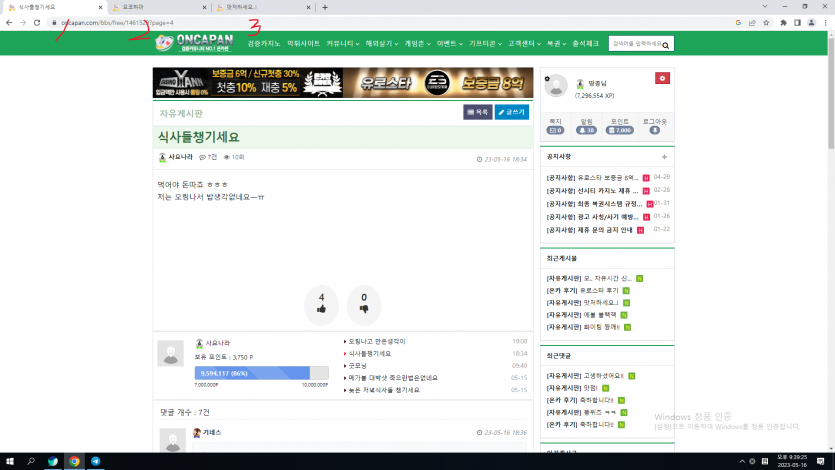Open 쪽지 messages badge
Screen dimensions: 835x470
(555, 130)
